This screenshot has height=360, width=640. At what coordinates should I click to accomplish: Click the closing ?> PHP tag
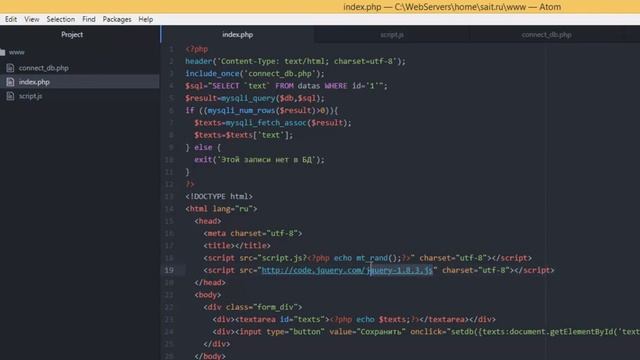pyautogui.click(x=190, y=184)
